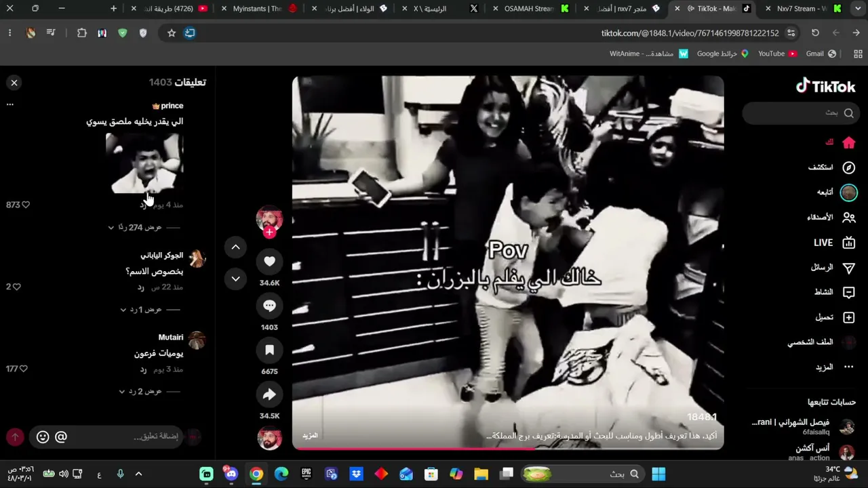
Task: Switch to the Myinstants tab
Action: pos(260,9)
